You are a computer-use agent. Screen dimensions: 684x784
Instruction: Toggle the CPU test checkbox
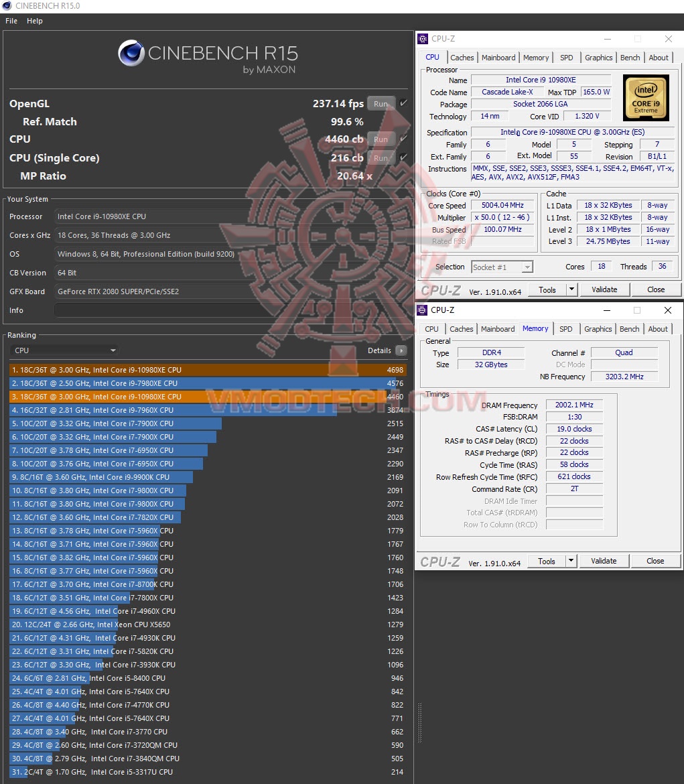(x=403, y=139)
